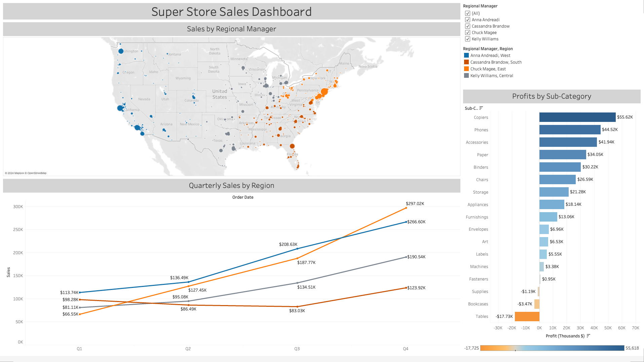This screenshot has width=644, height=362.
Task: Toggle the Chuck Magee checkbox
Action: (467, 32)
